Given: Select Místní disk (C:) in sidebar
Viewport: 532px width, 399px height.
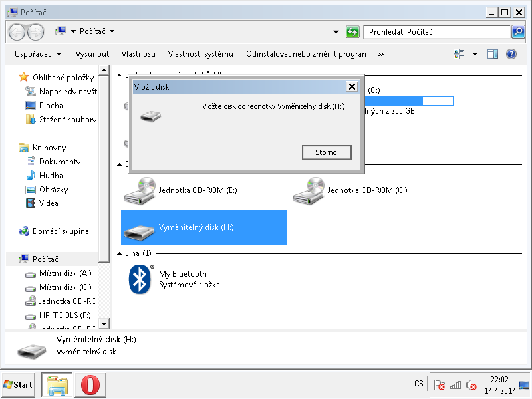Looking at the screenshot, I should [59, 287].
